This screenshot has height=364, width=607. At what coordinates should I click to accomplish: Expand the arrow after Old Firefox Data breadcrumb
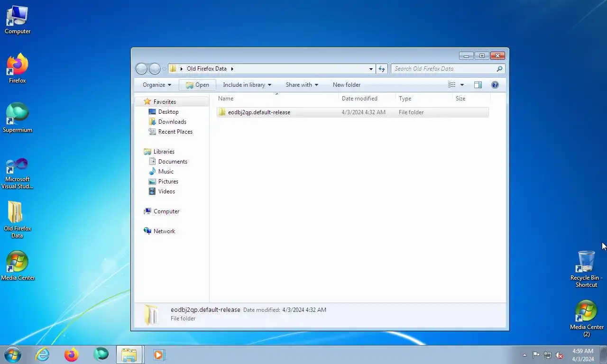[x=232, y=69]
